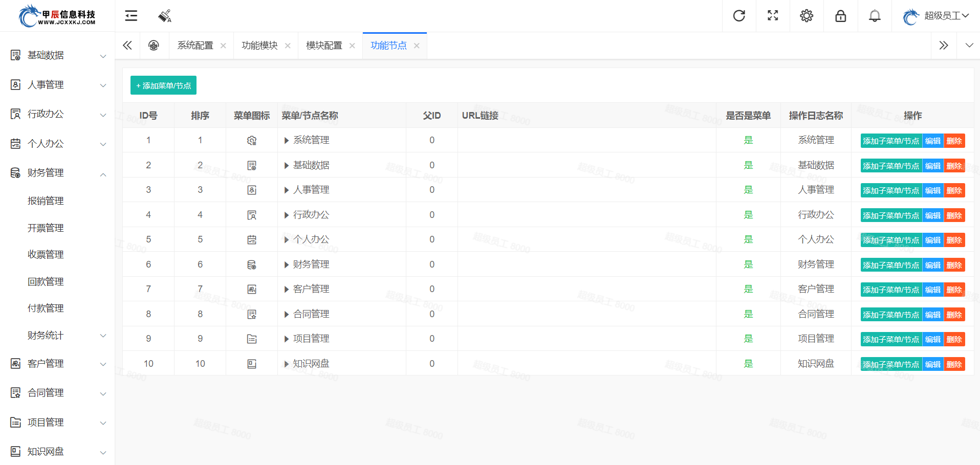Toggle sidebar collapse menu icon
The image size is (980, 465).
coord(131,16)
